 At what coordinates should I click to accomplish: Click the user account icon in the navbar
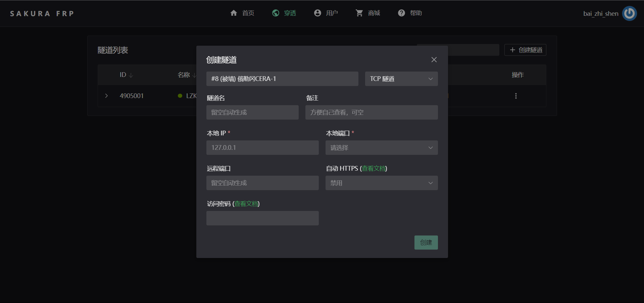coord(317,13)
